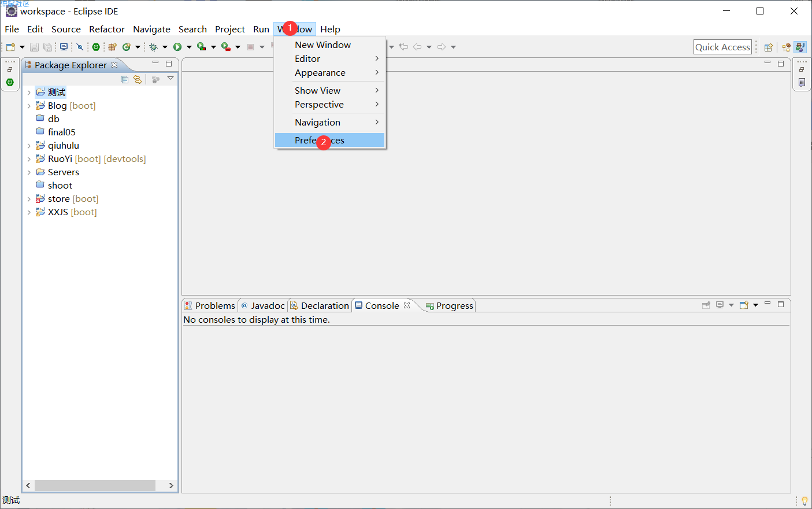Expand the Blog [boot] project
The height and width of the screenshot is (509, 812).
29,106
